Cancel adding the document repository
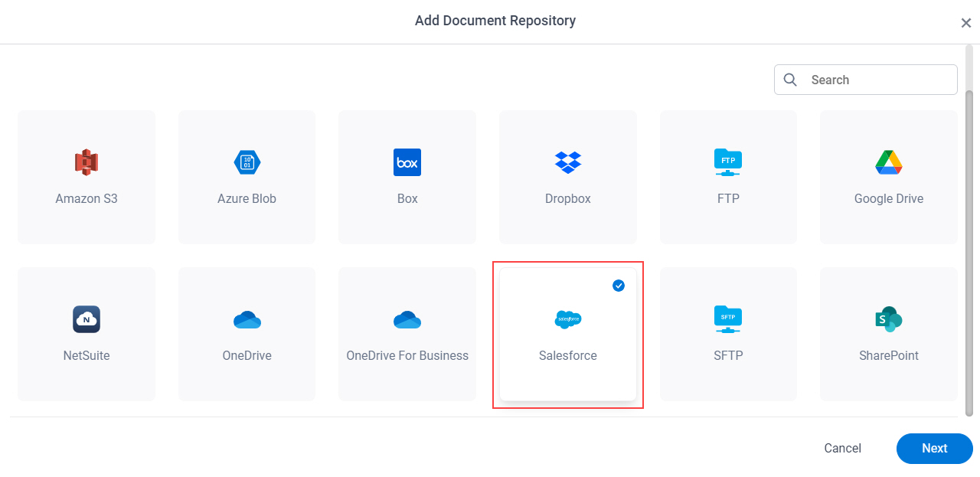 [x=843, y=449]
